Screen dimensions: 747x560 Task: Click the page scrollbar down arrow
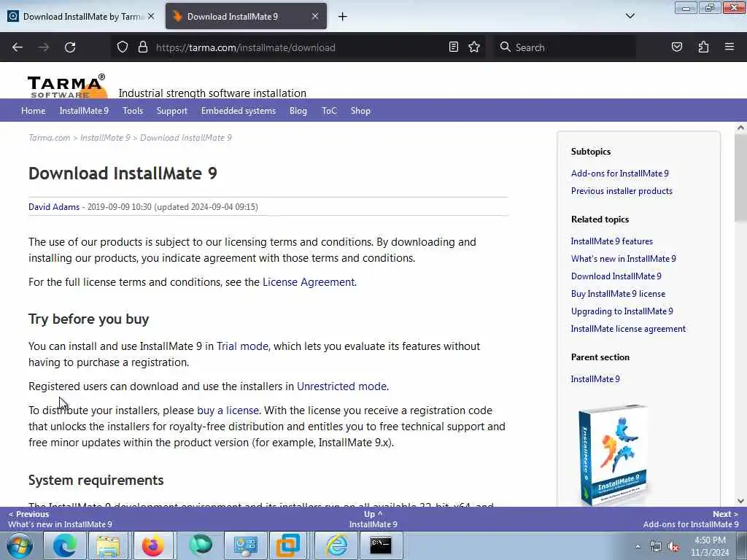point(740,500)
